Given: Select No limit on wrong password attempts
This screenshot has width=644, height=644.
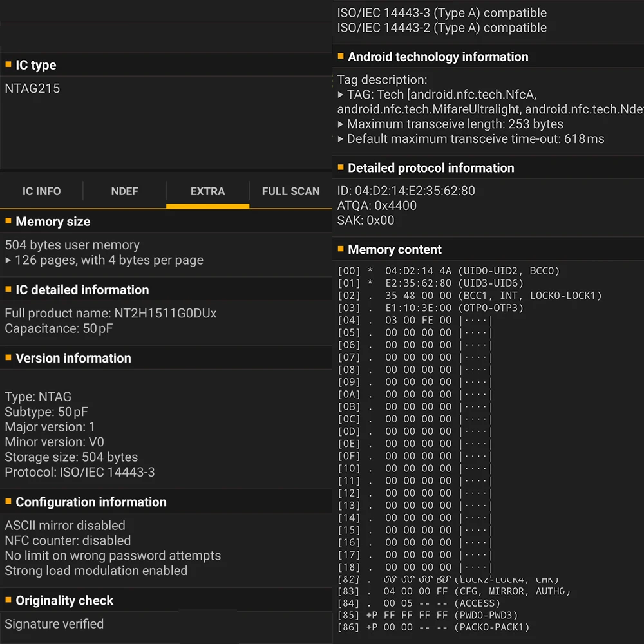Looking at the screenshot, I should 113,556.
